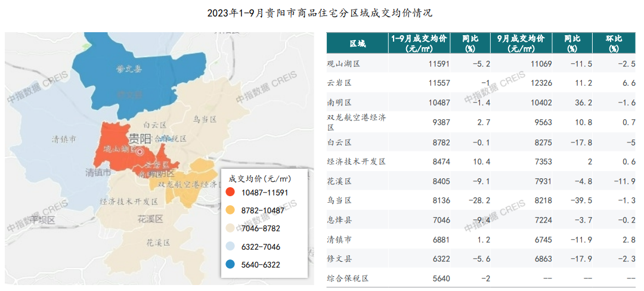The image size is (644, 291).
Task: Select the 双龙航空港经济区 row label
Action: pos(357,122)
